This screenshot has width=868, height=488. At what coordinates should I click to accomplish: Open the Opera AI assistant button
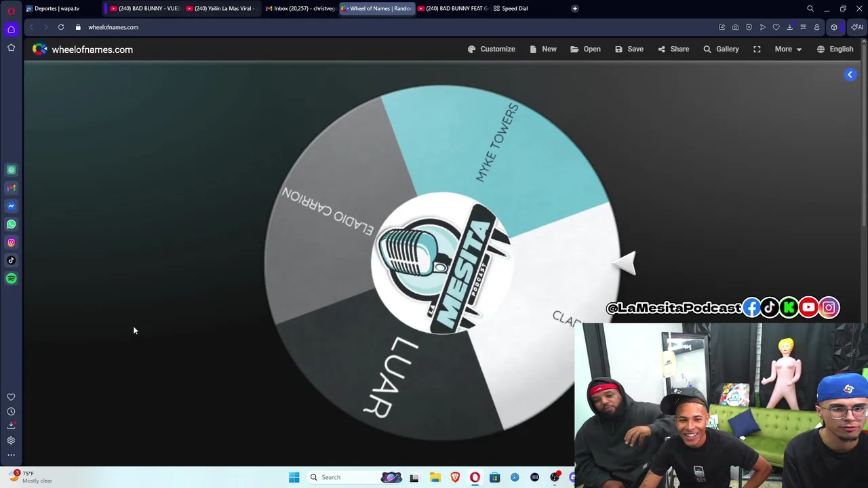[x=857, y=27]
